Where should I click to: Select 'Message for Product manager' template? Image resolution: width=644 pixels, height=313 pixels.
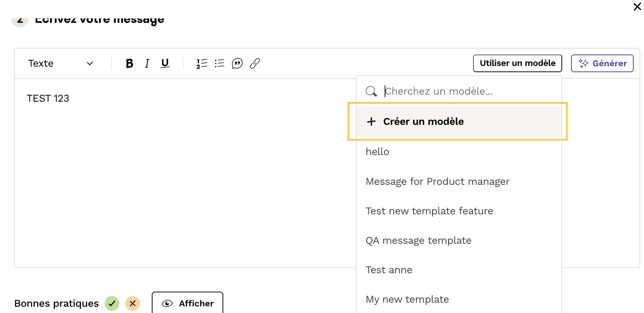437,182
